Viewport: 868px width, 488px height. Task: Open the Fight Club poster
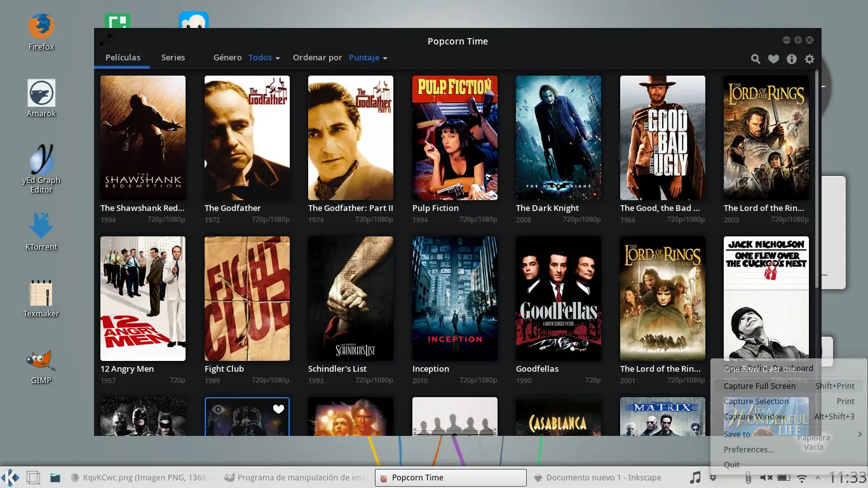point(247,299)
